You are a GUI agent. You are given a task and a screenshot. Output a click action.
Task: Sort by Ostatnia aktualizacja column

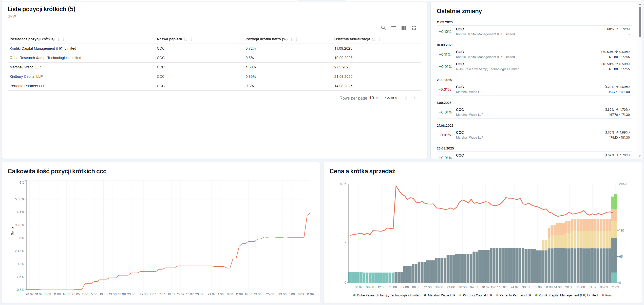coord(373,39)
